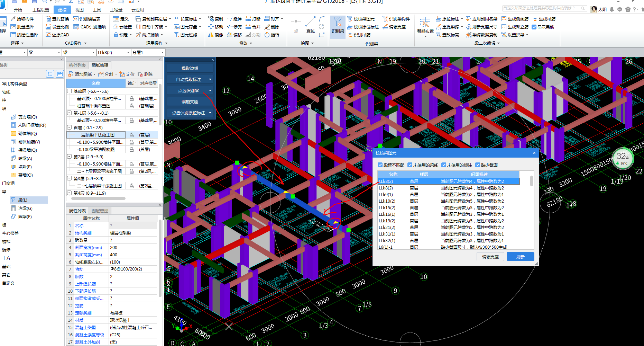644x346 pixels.
Task: Toggle lock for -0.100梁平法配筋图 drawing
Action: pos(131,149)
